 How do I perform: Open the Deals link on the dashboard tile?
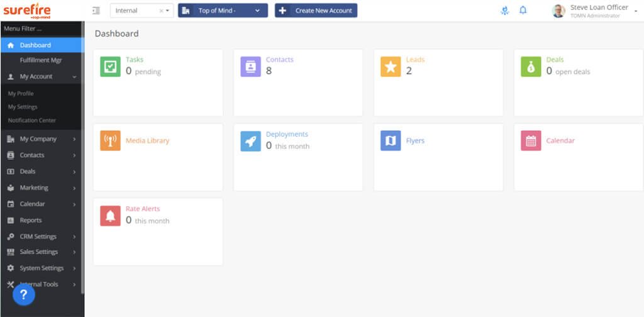pyautogui.click(x=555, y=60)
